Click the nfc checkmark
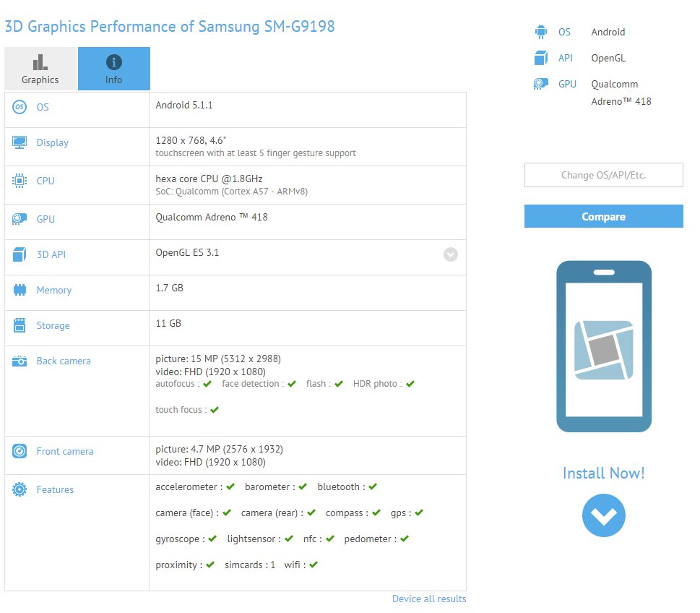 [330, 539]
